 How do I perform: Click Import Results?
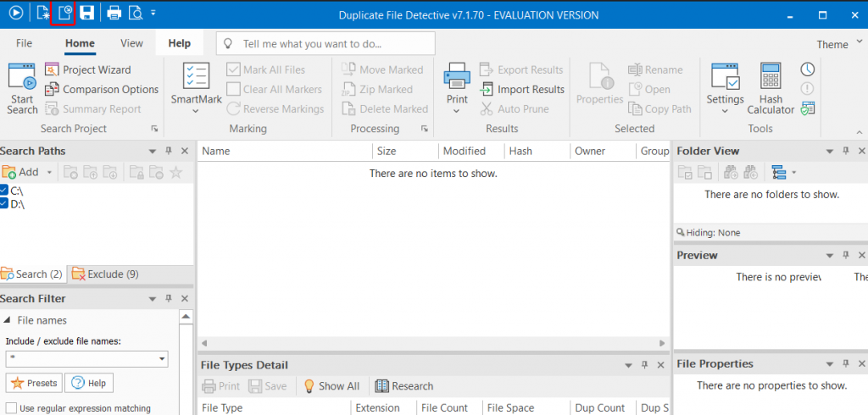point(522,89)
